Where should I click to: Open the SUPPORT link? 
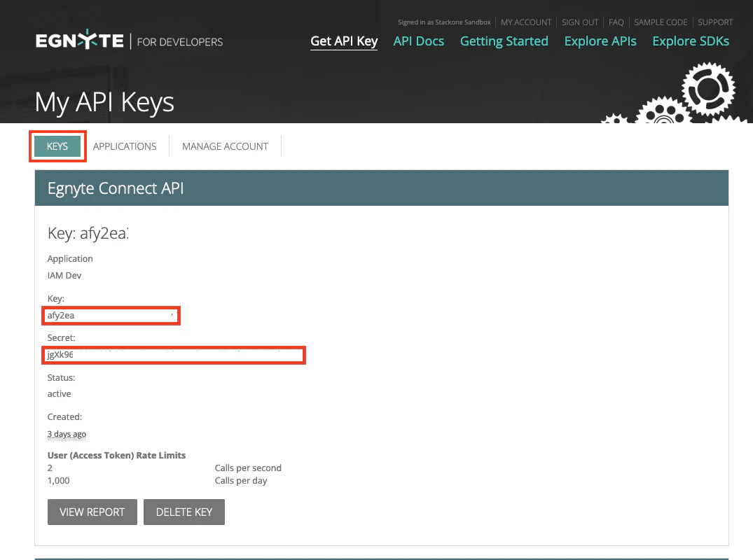pyautogui.click(x=715, y=22)
